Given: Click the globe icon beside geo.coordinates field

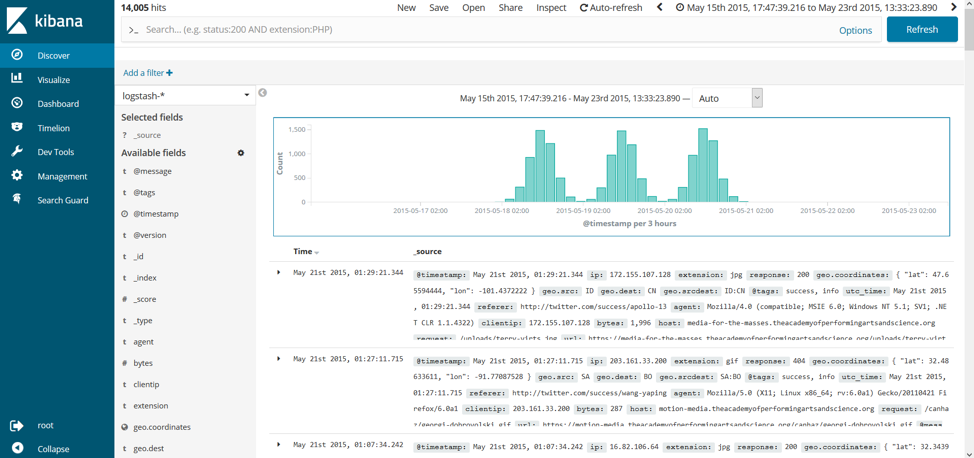Looking at the screenshot, I should pos(125,427).
